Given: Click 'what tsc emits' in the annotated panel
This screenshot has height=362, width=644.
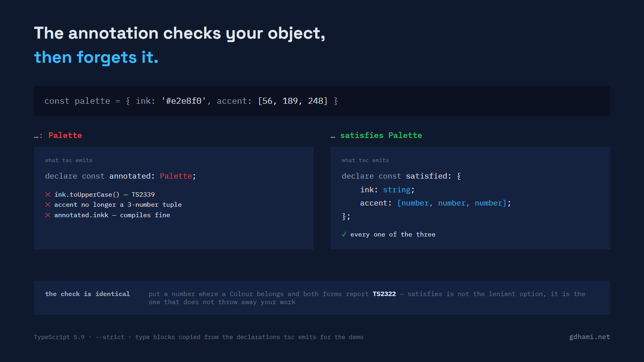Looking at the screenshot, I should 69,160.
